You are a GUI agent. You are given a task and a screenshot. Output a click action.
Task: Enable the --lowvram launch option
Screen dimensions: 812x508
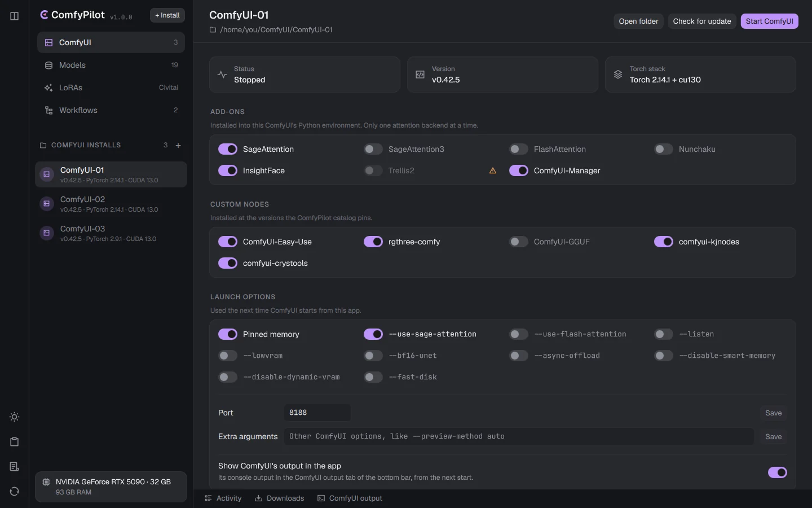click(x=228, y=356)
